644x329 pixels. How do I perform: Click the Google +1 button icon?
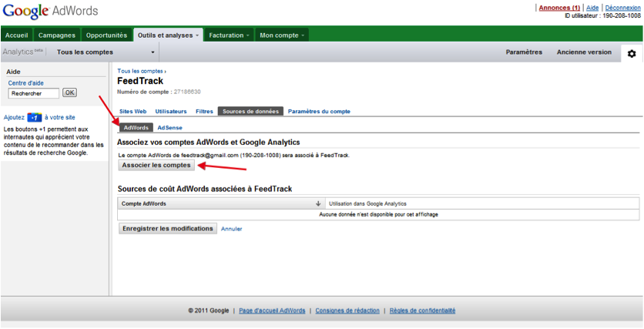(35, 118)
